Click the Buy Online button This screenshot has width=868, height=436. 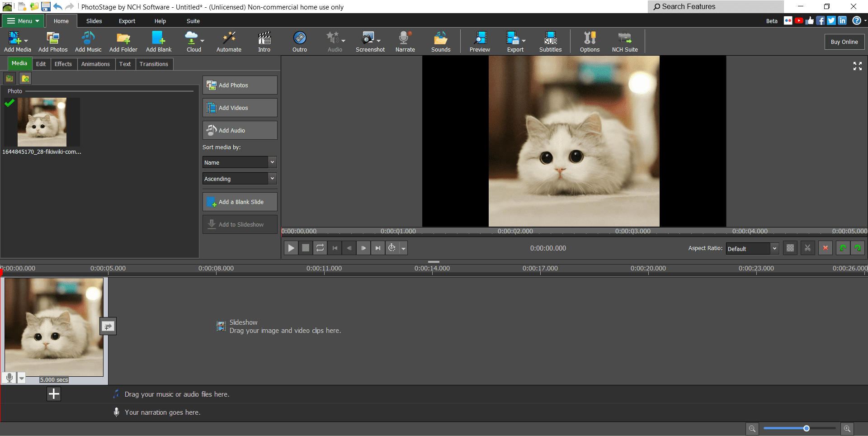pyautogui.click(x=844, y=42)
